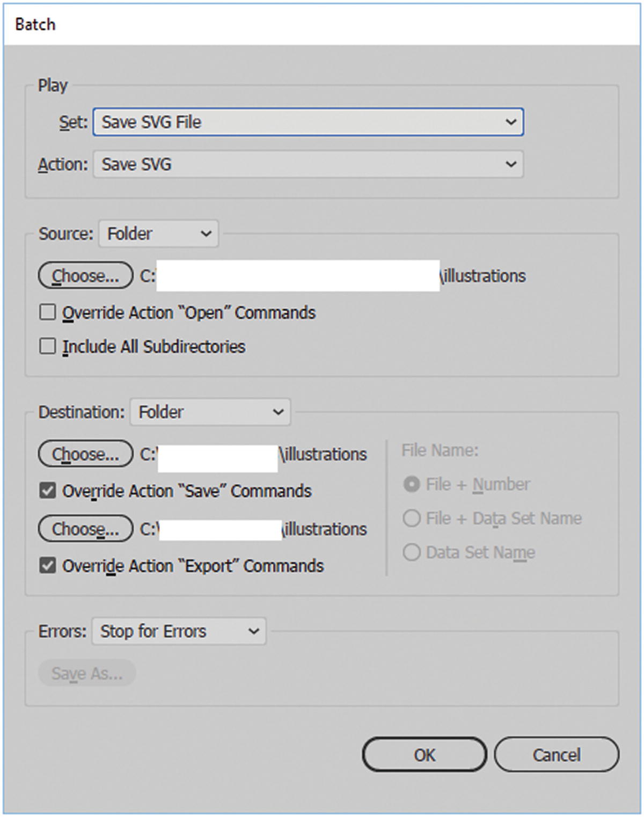Uncheck Override Action "Export" Commands

tap(48, 566)
